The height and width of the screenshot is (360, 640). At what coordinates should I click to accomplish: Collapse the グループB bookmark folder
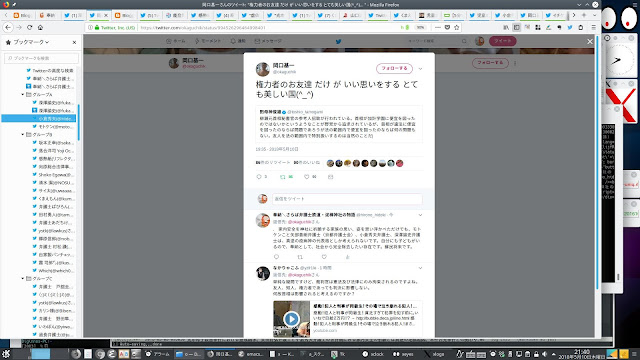coord(23,134)
